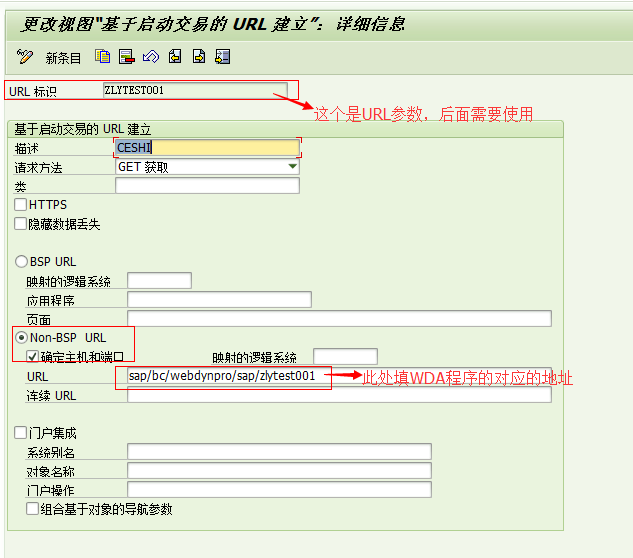
Task: Click the 应用程序 input field
Action: [219, 300]
